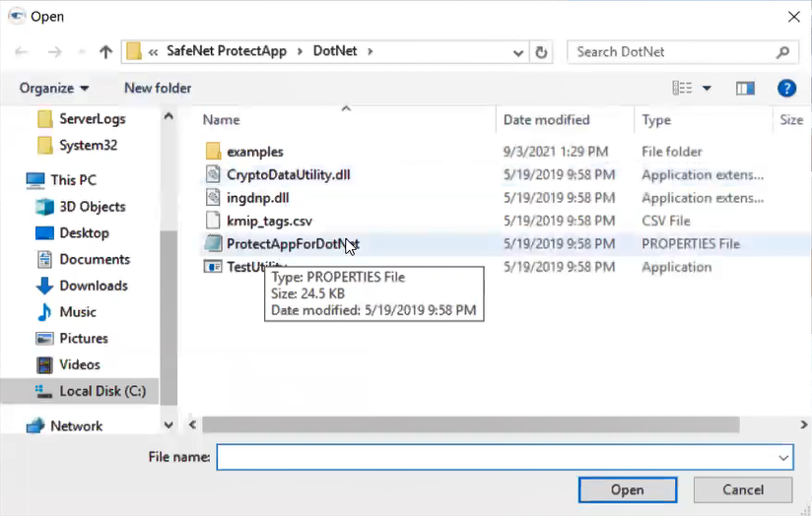Sort files by Date modified column
Image resolution: width=812 pixels, height=516 pixels.
pyautogui.click(x=546, y=120)
